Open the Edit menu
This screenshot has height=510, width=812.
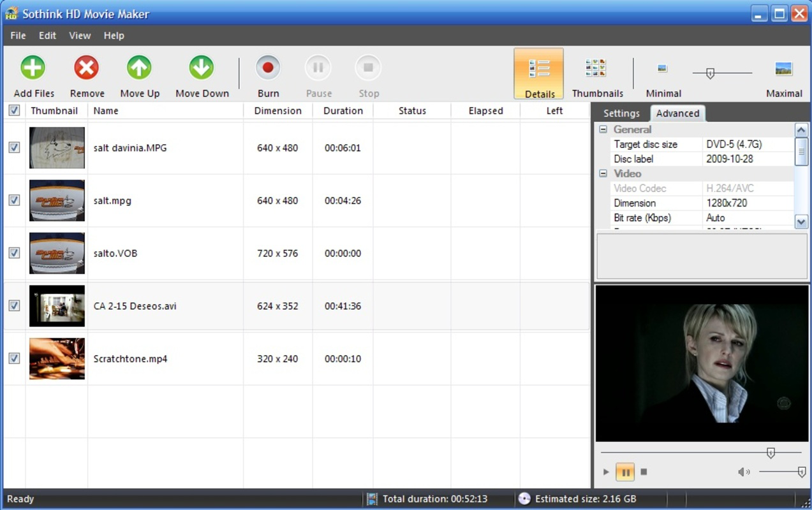tap(47, 36)
